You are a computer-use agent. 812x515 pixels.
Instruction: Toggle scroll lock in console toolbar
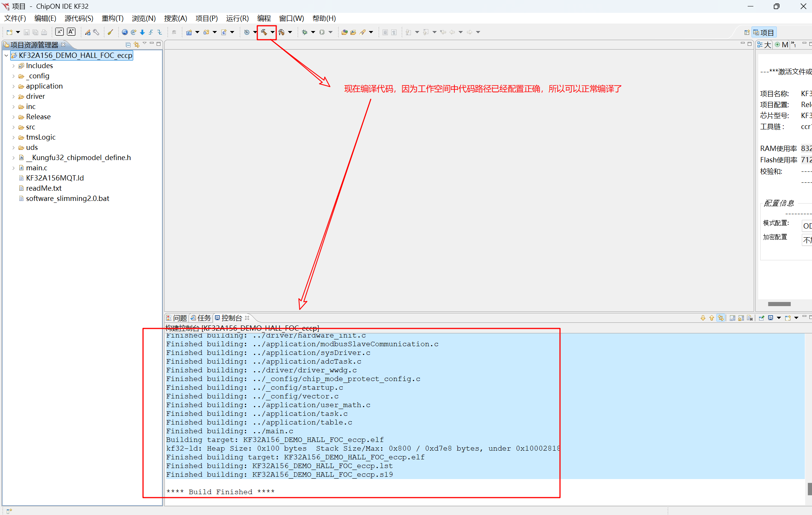741,318
